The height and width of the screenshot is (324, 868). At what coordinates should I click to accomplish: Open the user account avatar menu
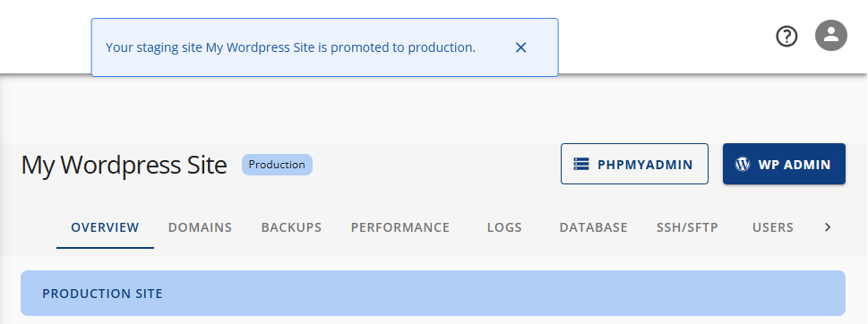[x=831, y=36]
